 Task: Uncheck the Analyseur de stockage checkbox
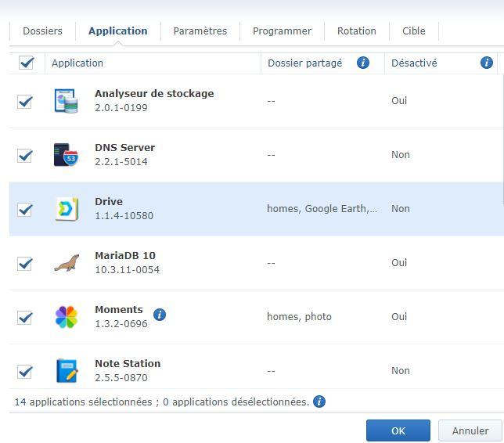tap(25, 101)
